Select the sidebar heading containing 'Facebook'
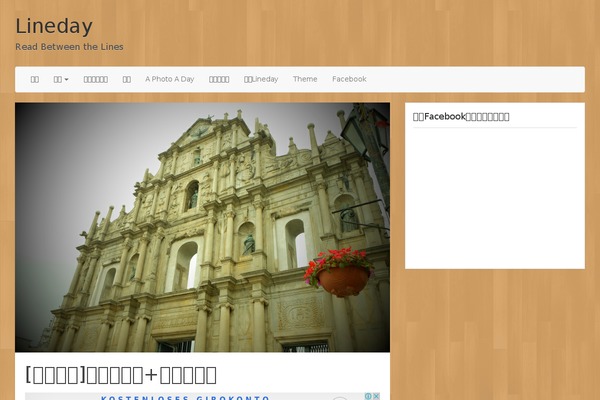Screen dimensions: 600x400 coord(461,116)
